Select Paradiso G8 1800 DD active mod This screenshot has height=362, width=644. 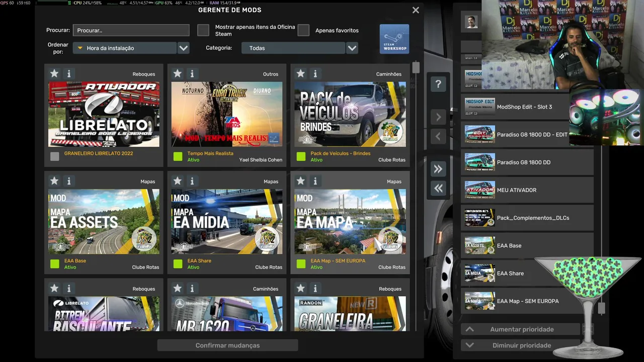pyautogui.click(x=527, y=162)
